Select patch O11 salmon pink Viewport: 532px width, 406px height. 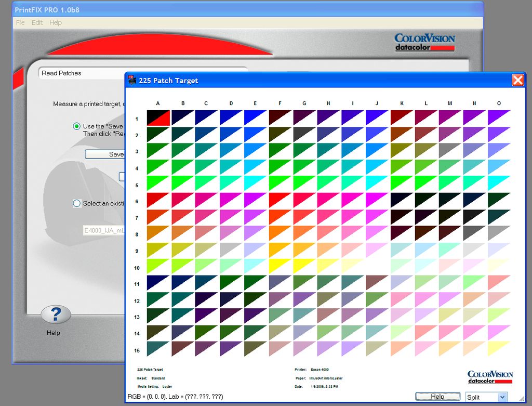click(499, 283)
